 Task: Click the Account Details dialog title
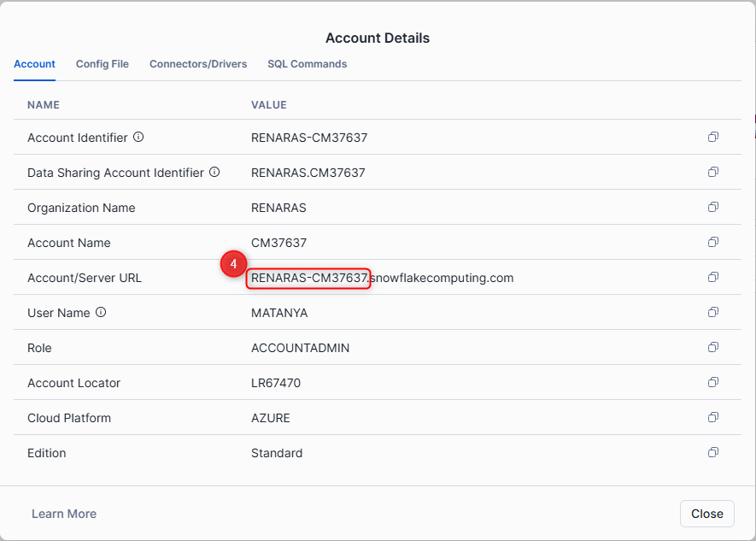[x=378, y=38]
